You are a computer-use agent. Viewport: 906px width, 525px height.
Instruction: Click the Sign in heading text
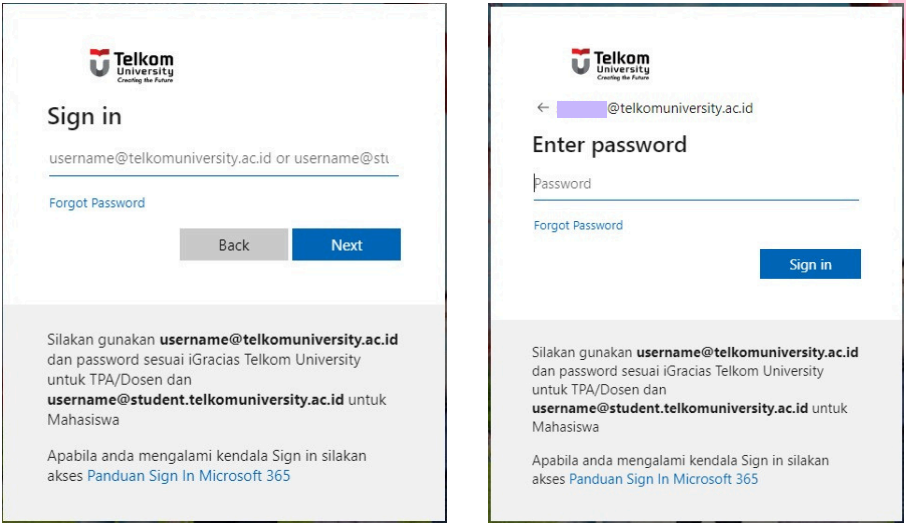coord(84,117)
